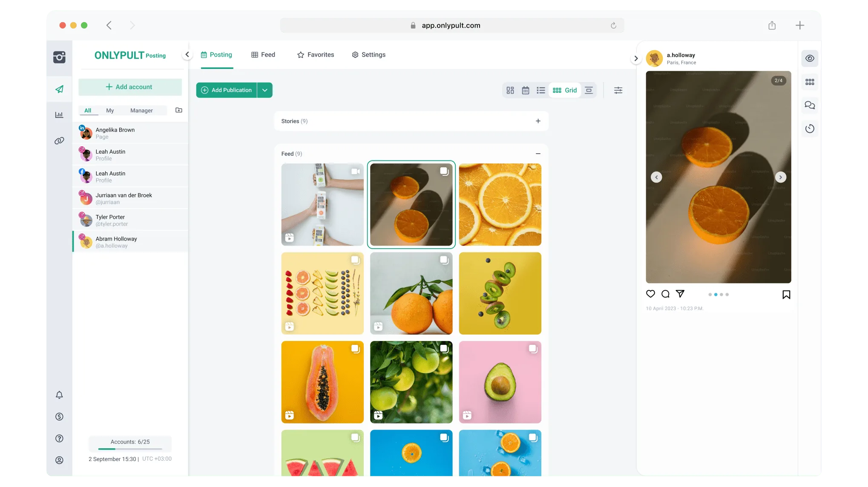Open the comments chat bubbles icon
The height and width of the screenshot is (487, 868).
pos(810,105)
